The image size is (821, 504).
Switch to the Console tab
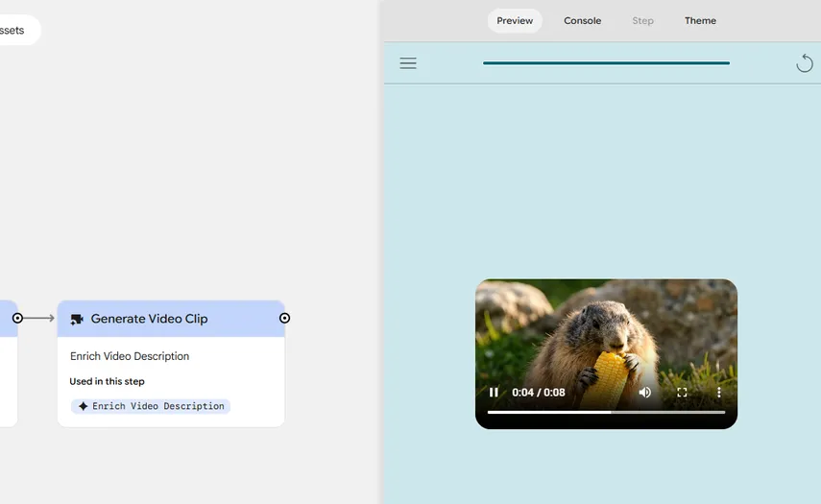582,21
